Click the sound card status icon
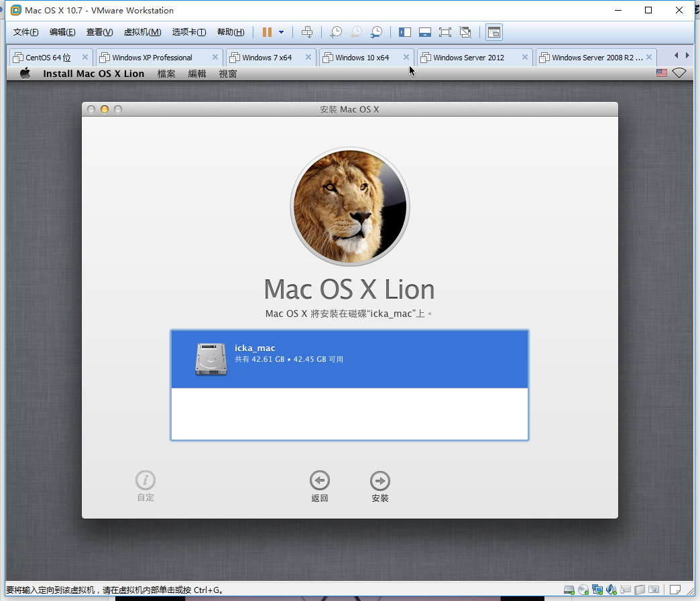 click(611, 590)
